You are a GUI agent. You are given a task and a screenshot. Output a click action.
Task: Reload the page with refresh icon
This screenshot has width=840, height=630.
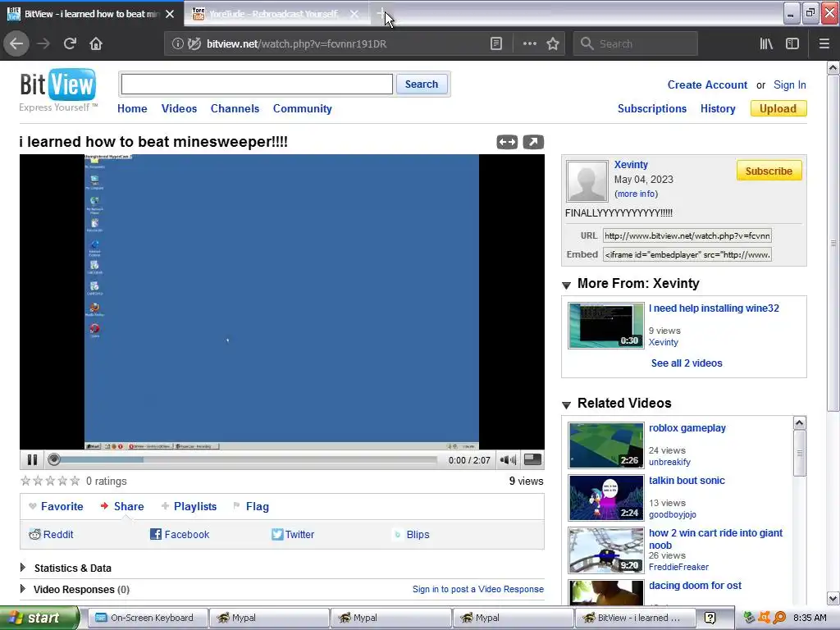pyautogui.click(x=70, y=44)
